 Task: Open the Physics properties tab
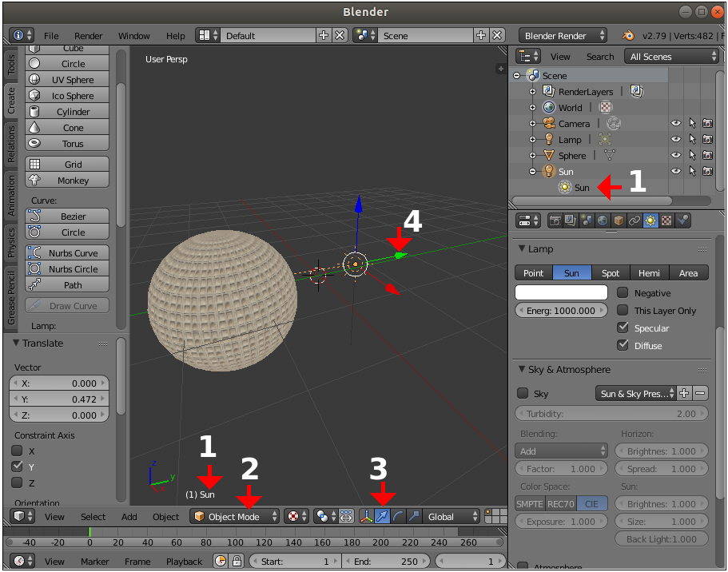(682, 220)
